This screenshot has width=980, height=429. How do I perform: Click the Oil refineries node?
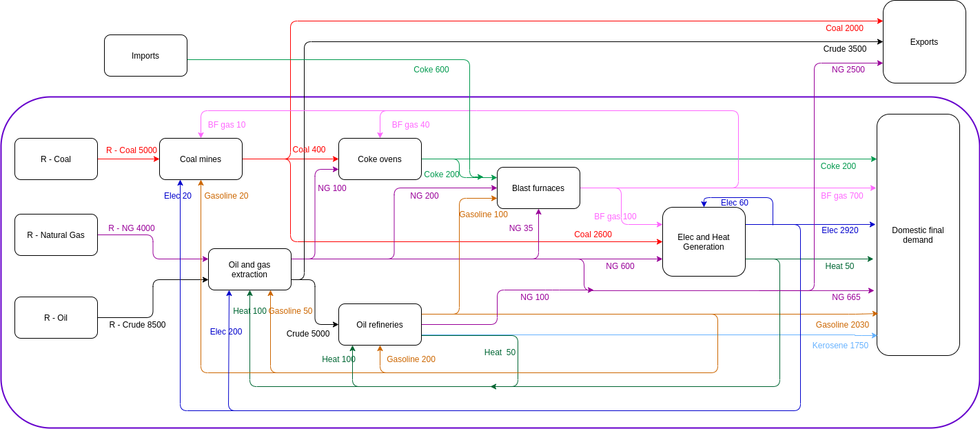click(380, 325)
